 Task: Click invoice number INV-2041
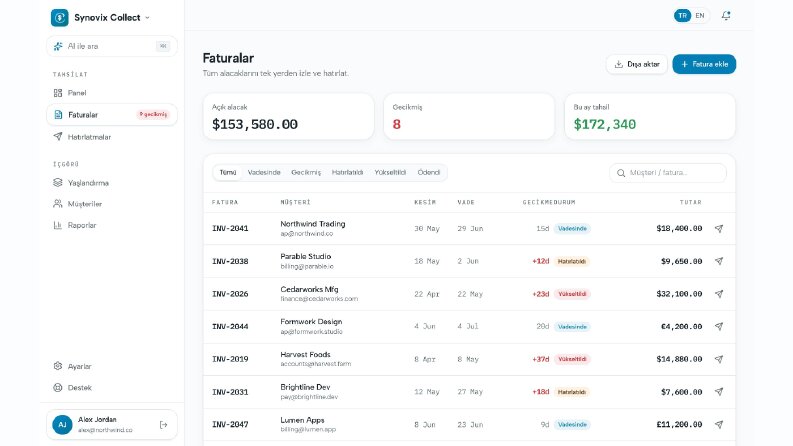(x=230, y=229)
